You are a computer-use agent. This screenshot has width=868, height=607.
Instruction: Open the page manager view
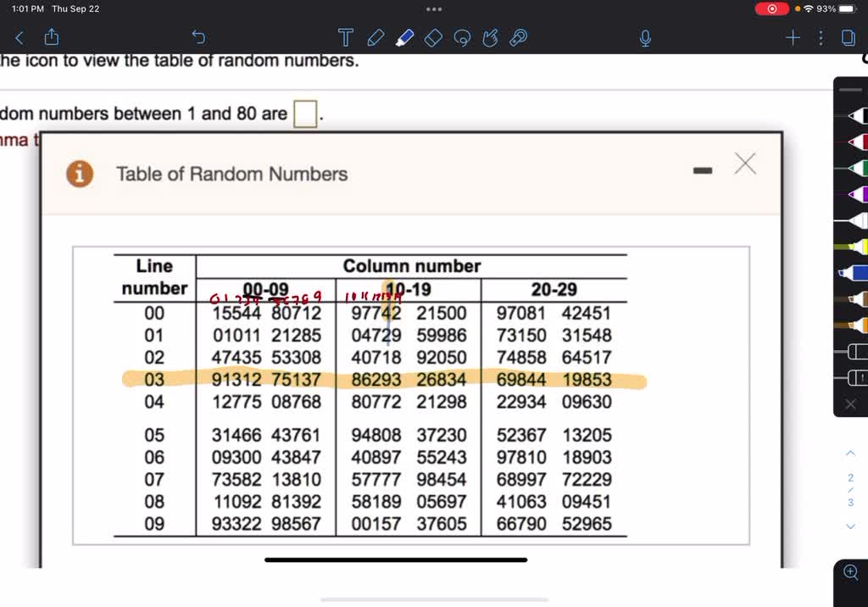[x=848, y=37]
